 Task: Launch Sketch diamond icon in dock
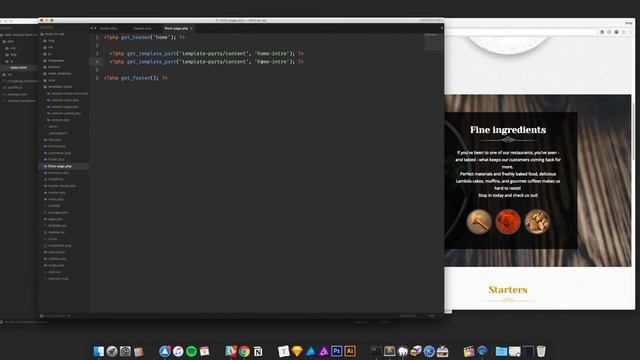297,351
